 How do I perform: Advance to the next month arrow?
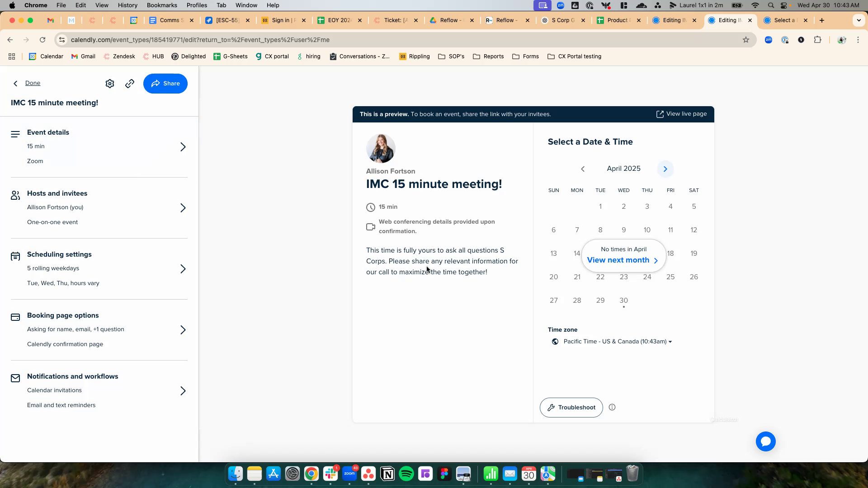click(x=665, y=169)
